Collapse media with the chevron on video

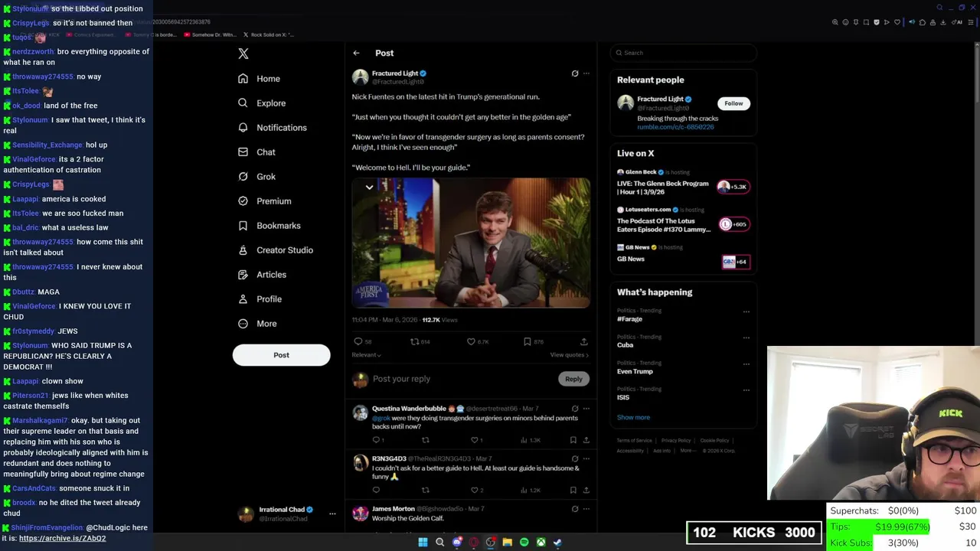tap(369, 187)
